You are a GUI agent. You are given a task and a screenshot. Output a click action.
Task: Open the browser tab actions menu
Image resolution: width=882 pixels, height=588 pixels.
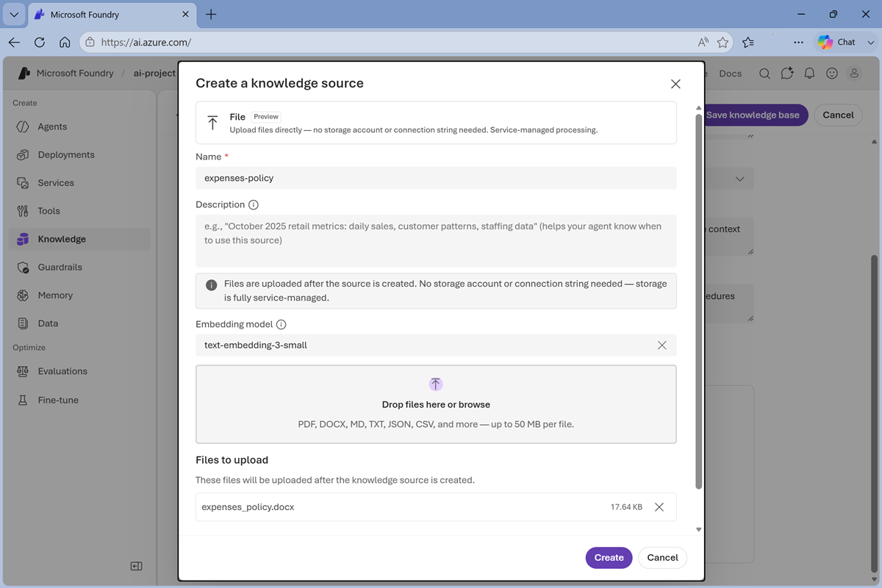click(14, 14)
